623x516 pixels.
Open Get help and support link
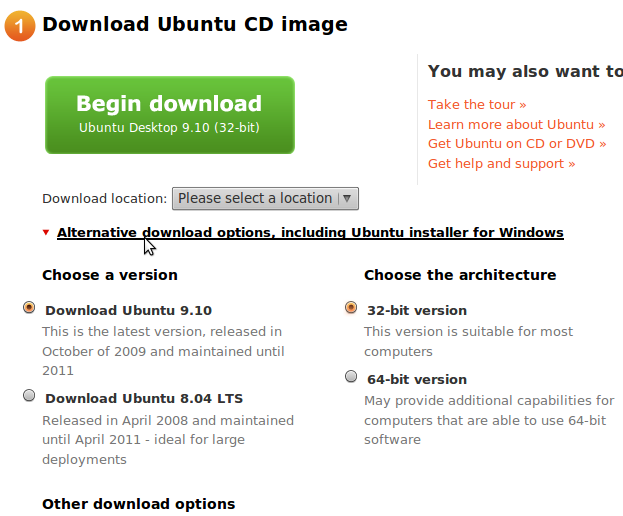(501, 163)
